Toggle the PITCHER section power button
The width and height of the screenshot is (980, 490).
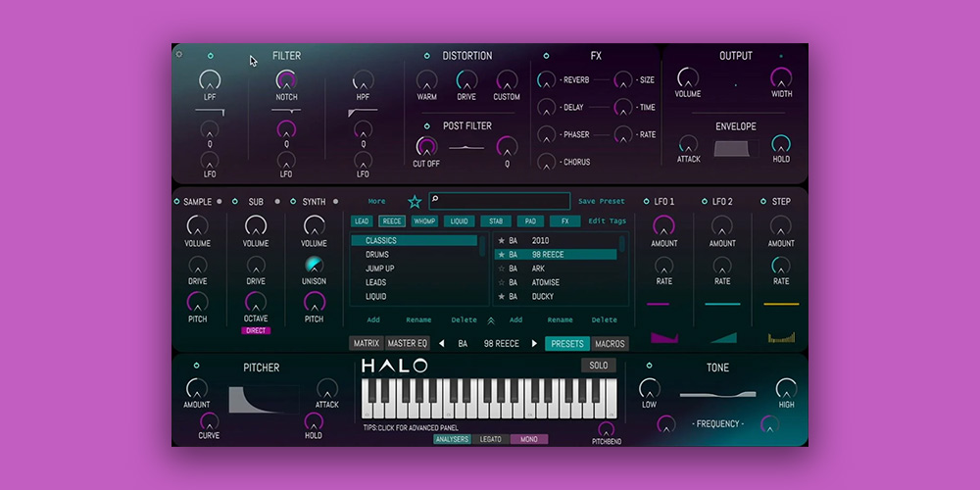pos(196,365)
